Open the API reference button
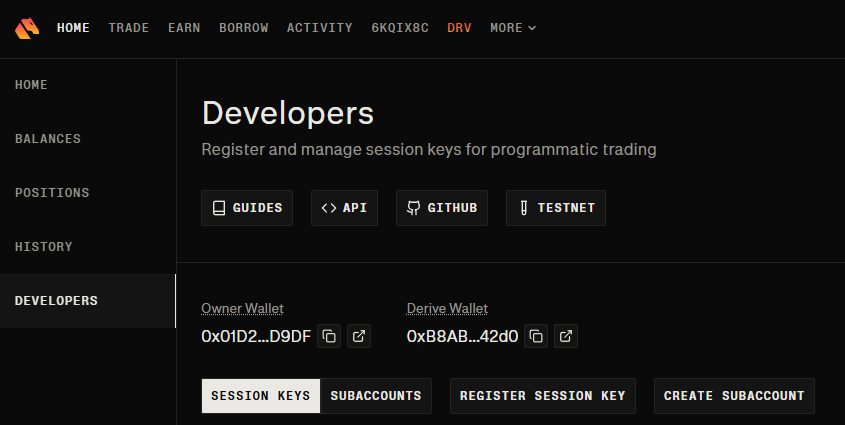This screenshot has height=425, width=845. 344,208
